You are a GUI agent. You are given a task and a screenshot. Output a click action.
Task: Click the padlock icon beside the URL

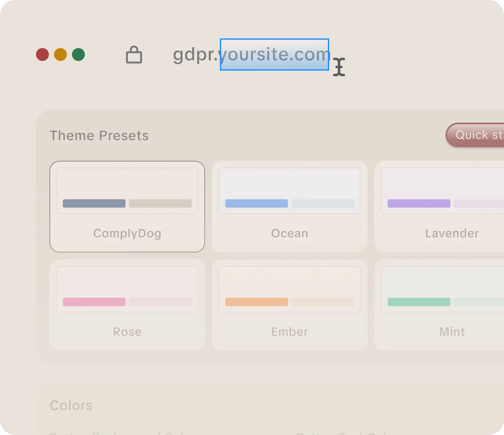tap(134, 55)
